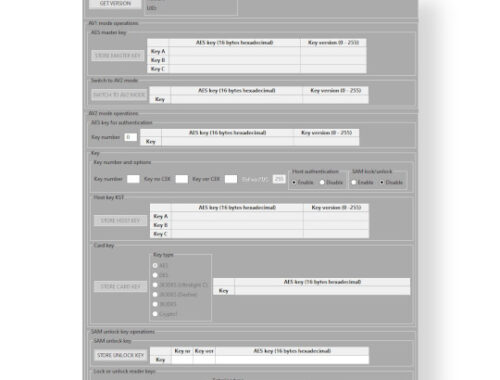500x380 pixels.
Task: Click Host key Key A AES key cell
Action: [237, 216]
